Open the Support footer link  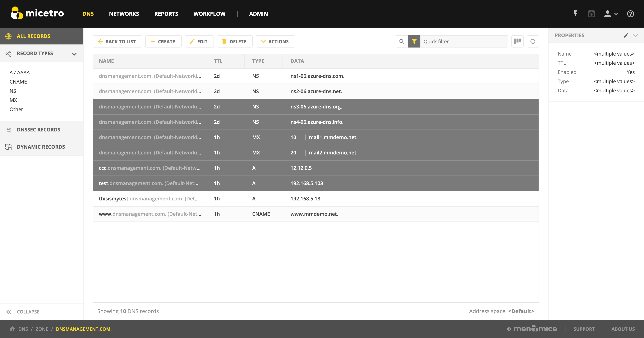coord(584,329)
